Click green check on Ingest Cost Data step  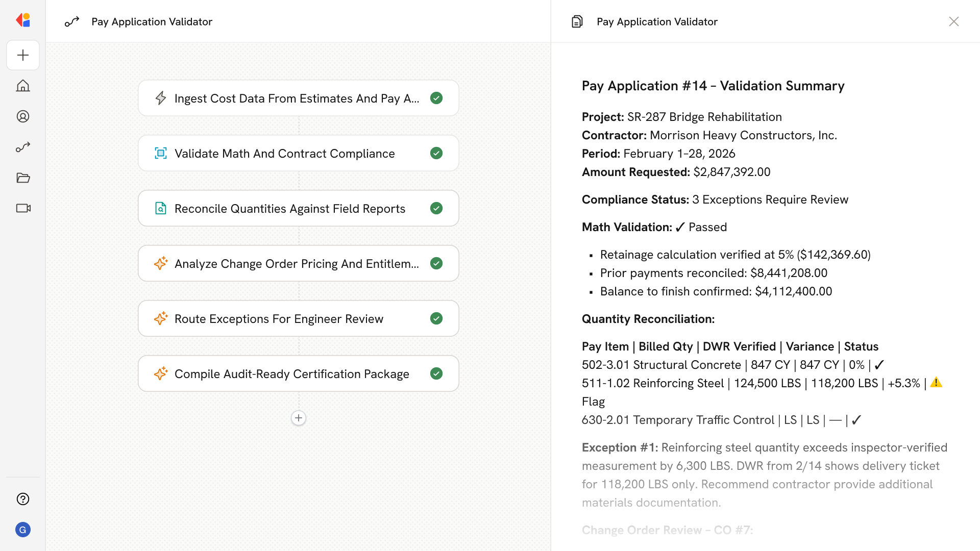click(436, 98)
